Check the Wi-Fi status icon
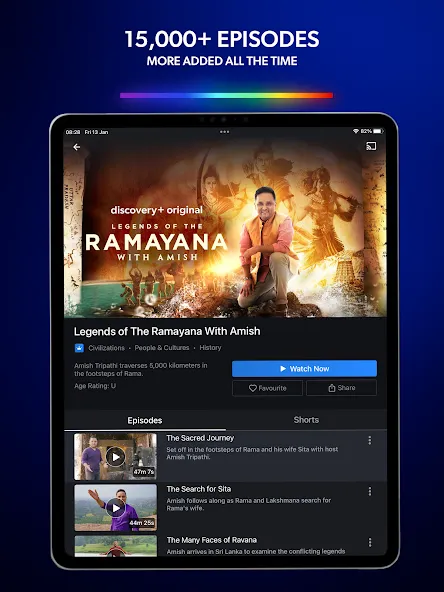 [x=356, y=131]
